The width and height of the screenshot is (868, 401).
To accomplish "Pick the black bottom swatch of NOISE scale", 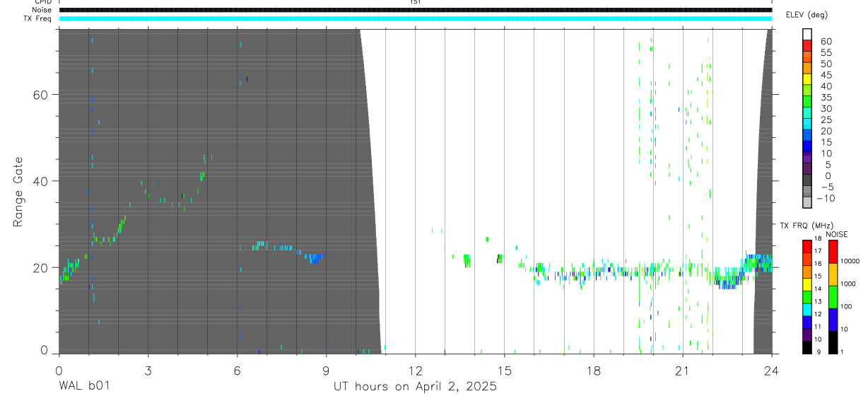I will [833, 342].
